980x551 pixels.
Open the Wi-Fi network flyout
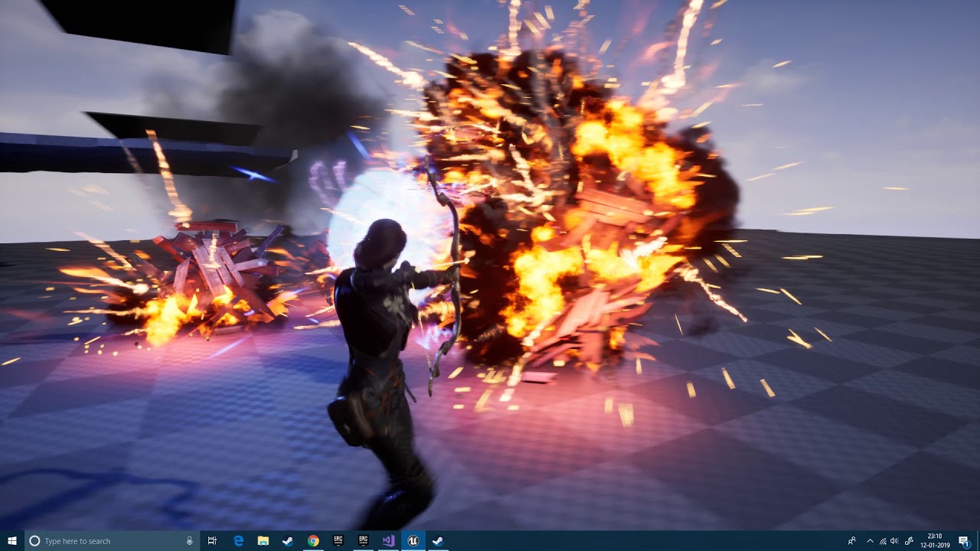point(883,541)
